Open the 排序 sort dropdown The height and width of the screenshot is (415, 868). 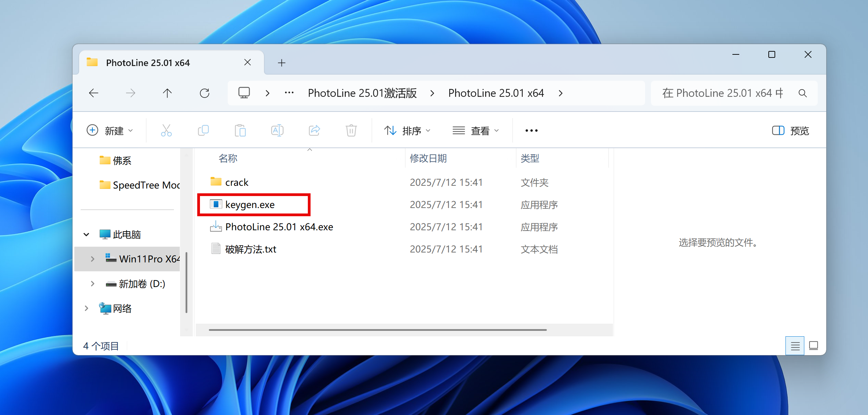(x=407, y=130)
